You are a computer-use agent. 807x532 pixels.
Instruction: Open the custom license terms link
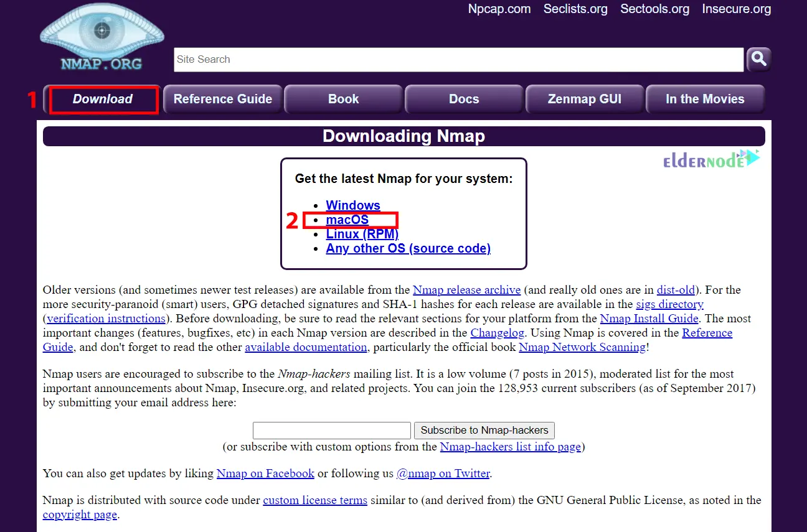(315, 500)
